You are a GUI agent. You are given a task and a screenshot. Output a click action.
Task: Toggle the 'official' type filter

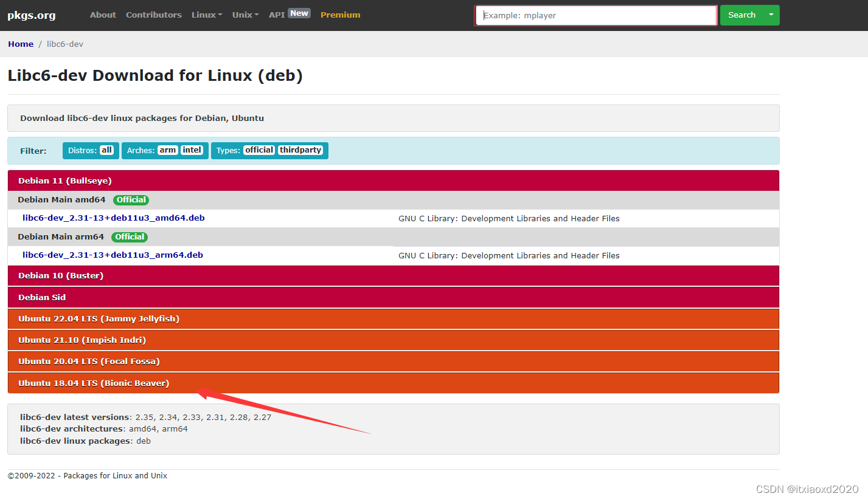(260, 150)
